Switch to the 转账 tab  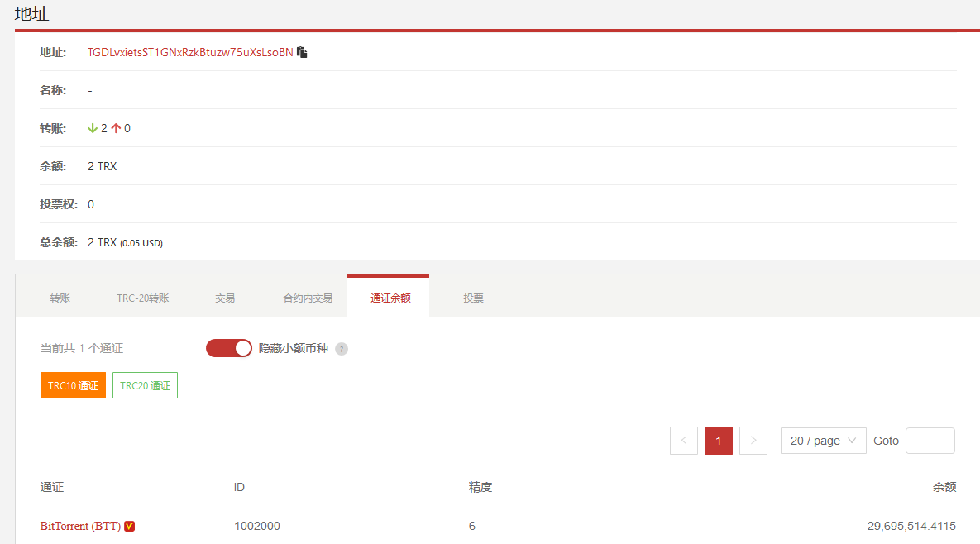tap(60, 298)
